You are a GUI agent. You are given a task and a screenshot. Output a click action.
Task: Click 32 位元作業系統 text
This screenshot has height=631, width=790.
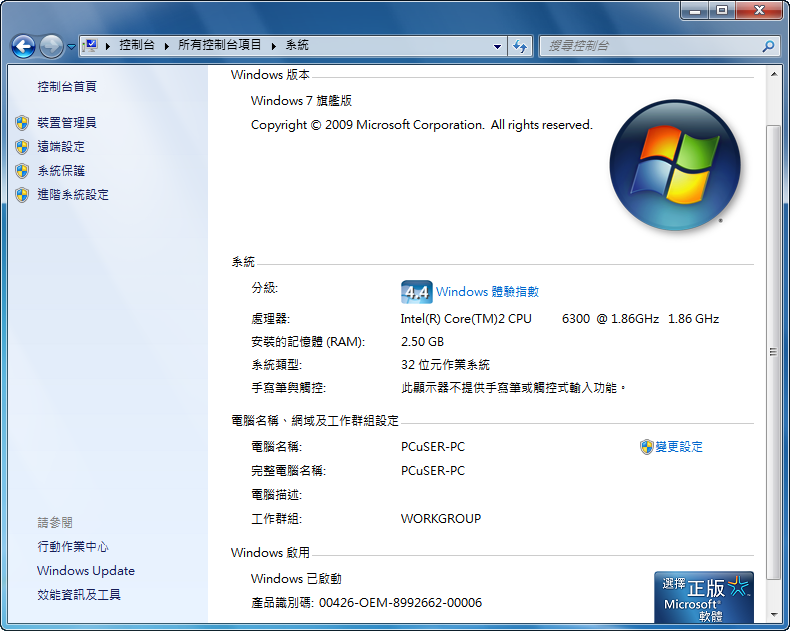click(x=445, y=364)
